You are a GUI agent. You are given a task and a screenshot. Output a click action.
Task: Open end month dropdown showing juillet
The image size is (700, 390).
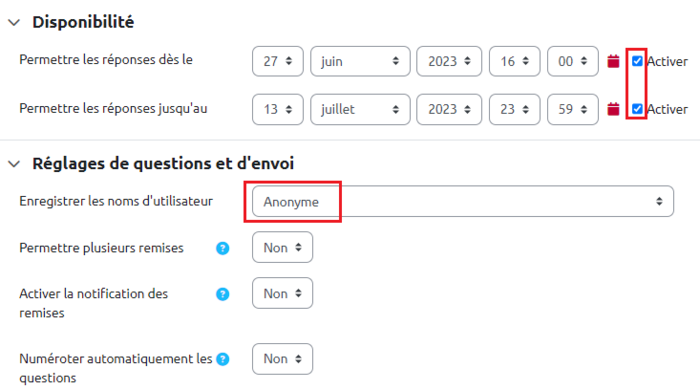coord(360,109)
